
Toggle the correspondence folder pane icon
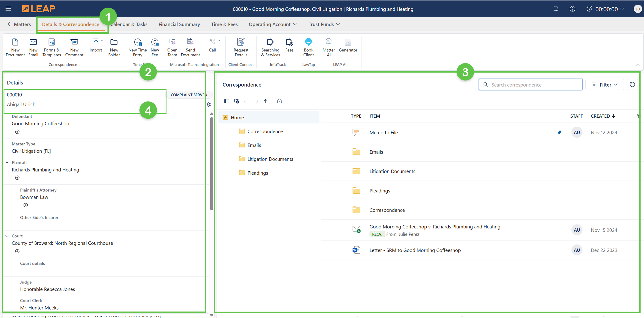click(x=227, y=101)
